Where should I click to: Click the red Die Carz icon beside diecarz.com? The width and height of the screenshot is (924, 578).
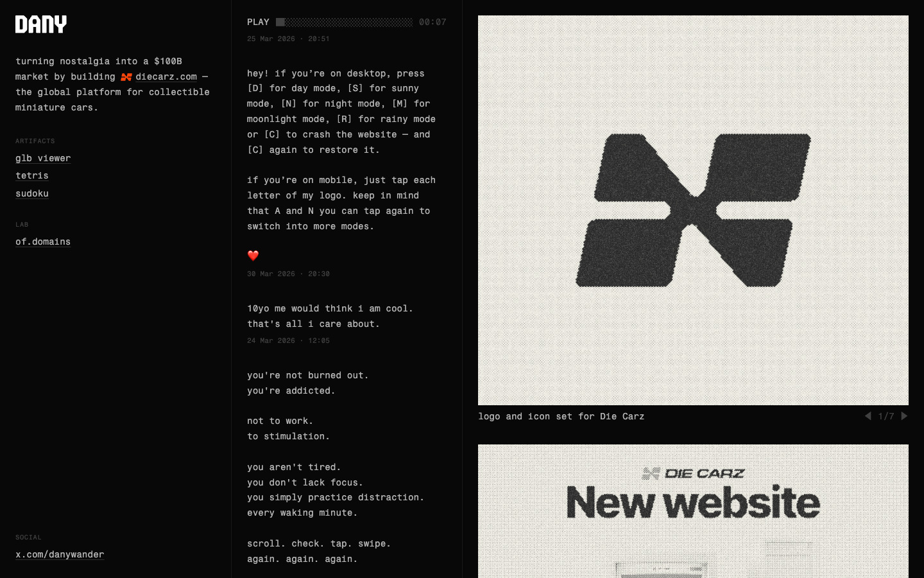126,77
